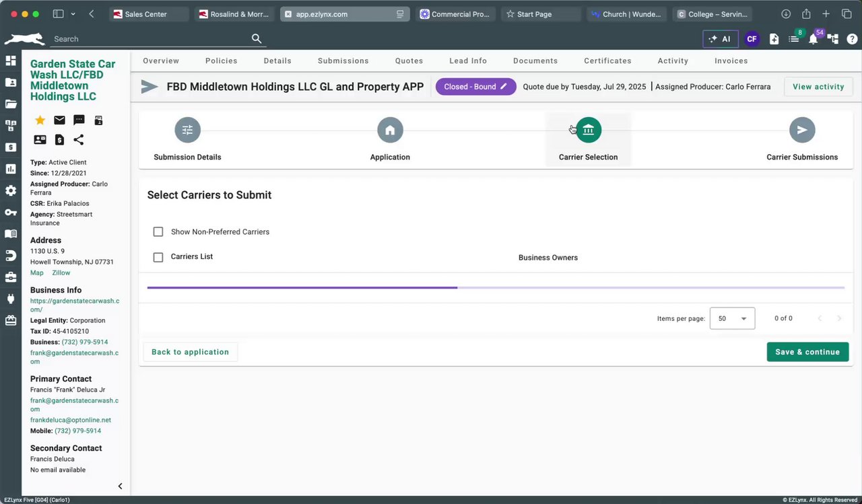Open the gardenstatecarwash.com website link
The image size is (862, 504).
[x=75, y=305]
